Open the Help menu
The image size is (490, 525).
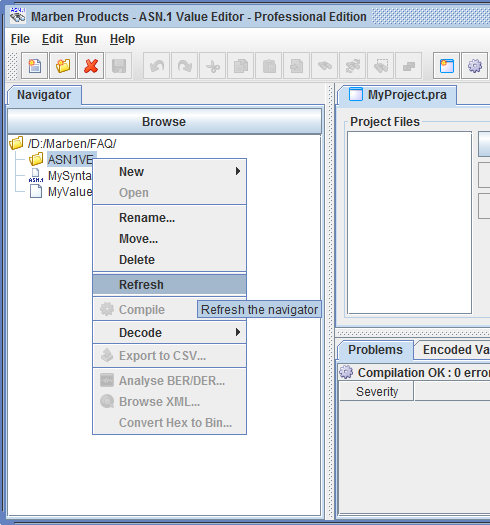(x=122, y=39)
